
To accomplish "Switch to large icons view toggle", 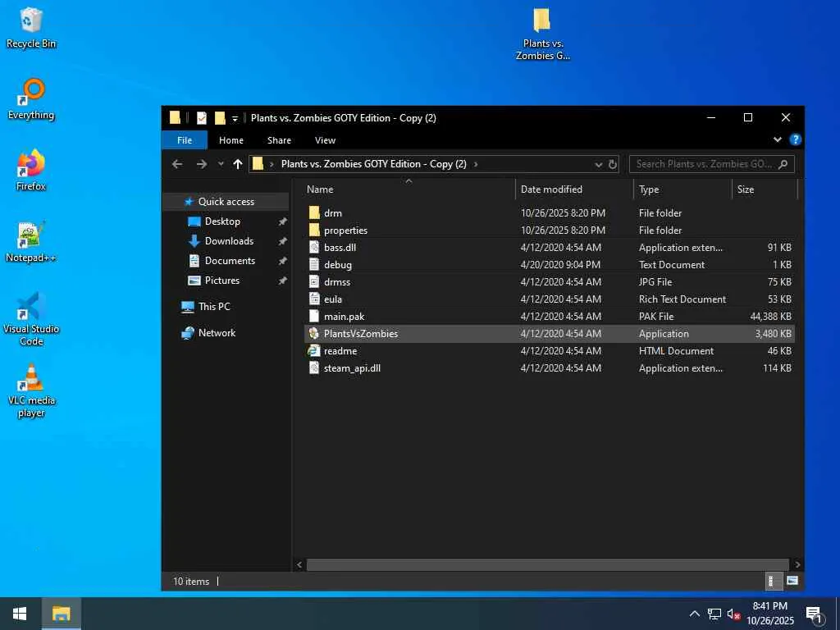I will pyautogui.click(x=792, y=581).
